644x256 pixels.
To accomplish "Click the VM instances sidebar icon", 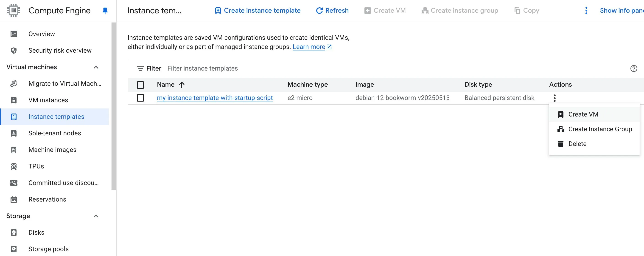I will (14, 100).
